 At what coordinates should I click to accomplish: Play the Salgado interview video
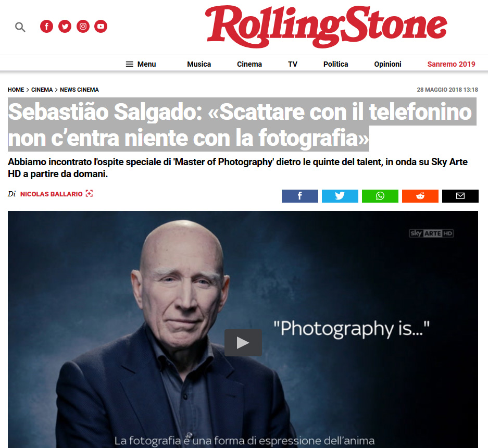[243, 343]
